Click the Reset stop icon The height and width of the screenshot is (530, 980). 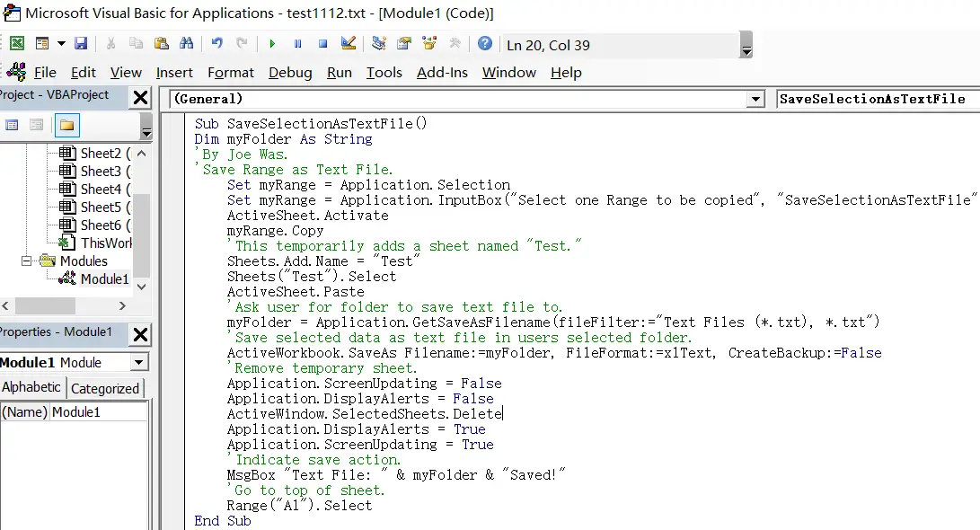coord(322,43)
